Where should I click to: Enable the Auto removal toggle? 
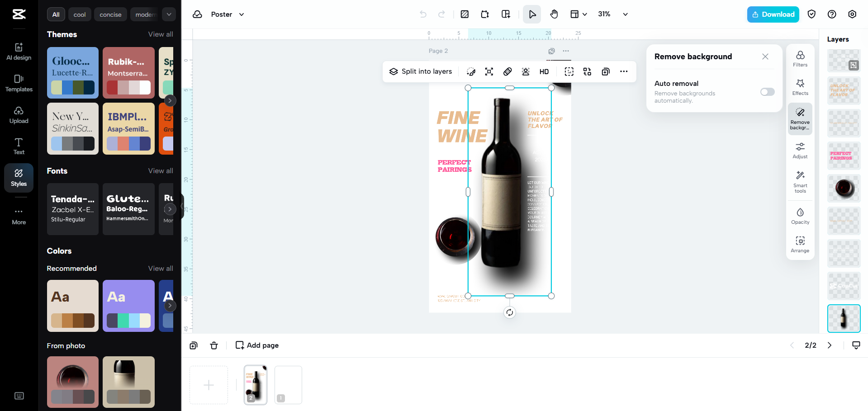click(767, 92)
